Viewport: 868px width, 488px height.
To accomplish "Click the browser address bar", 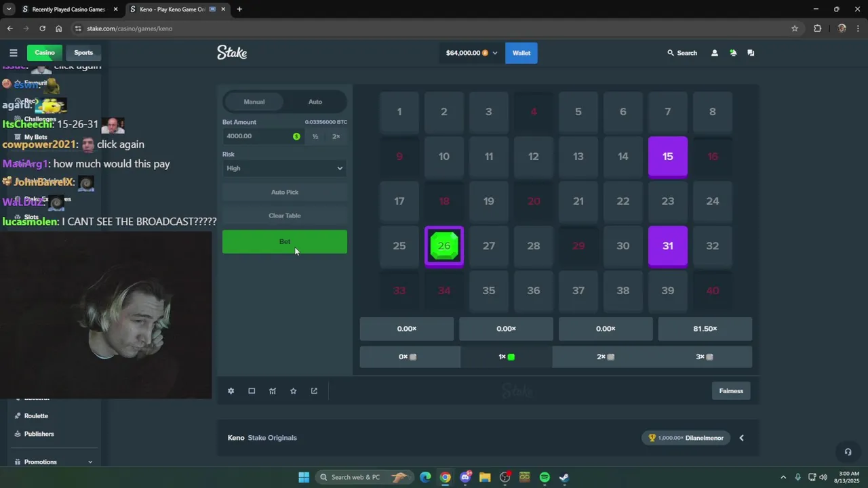I will [x=434, y=28].
